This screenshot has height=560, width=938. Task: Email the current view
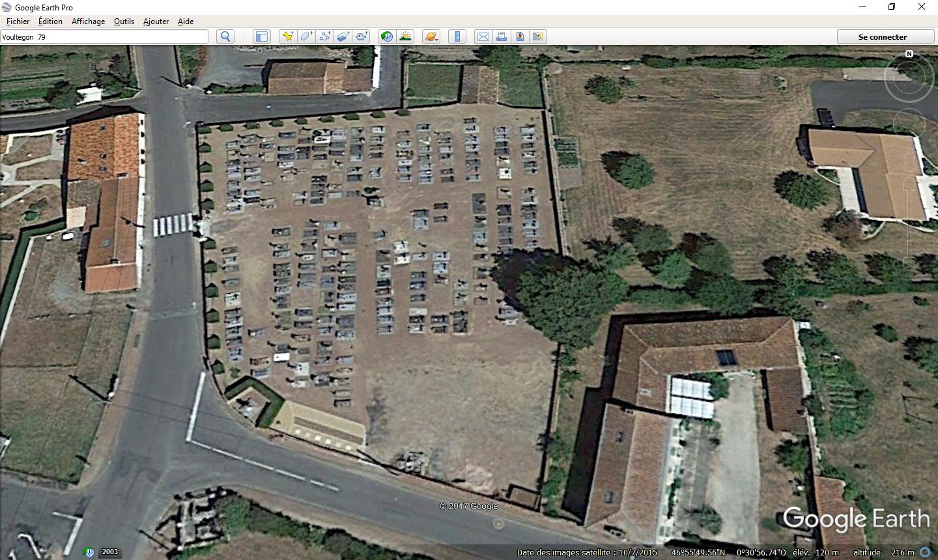click(483, 36)
